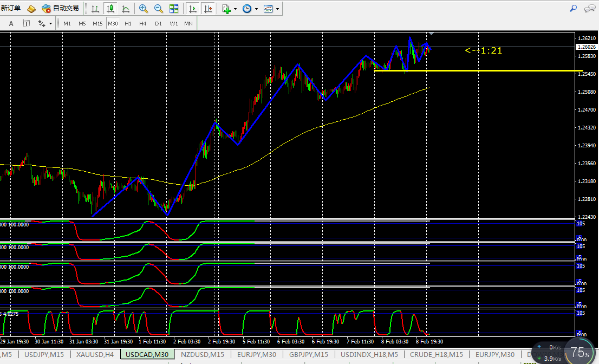Open the MetaEditor yellow book icon

pos(31,9)
